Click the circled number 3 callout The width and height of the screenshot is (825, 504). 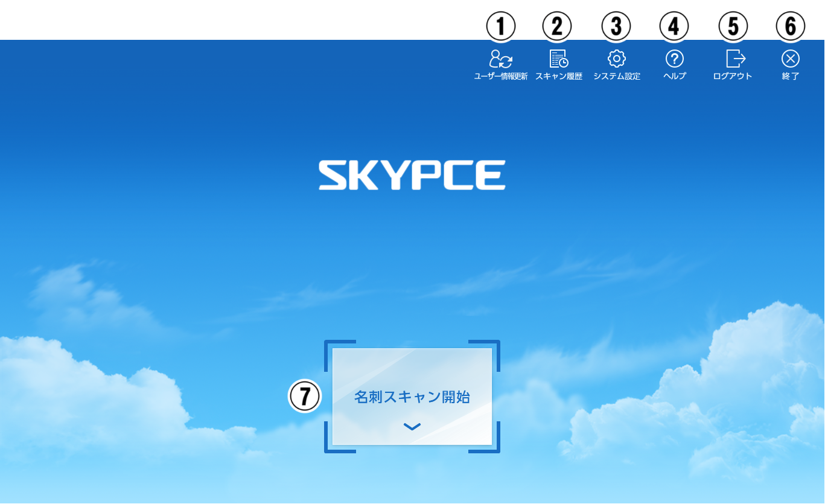(x=616, y=26)
